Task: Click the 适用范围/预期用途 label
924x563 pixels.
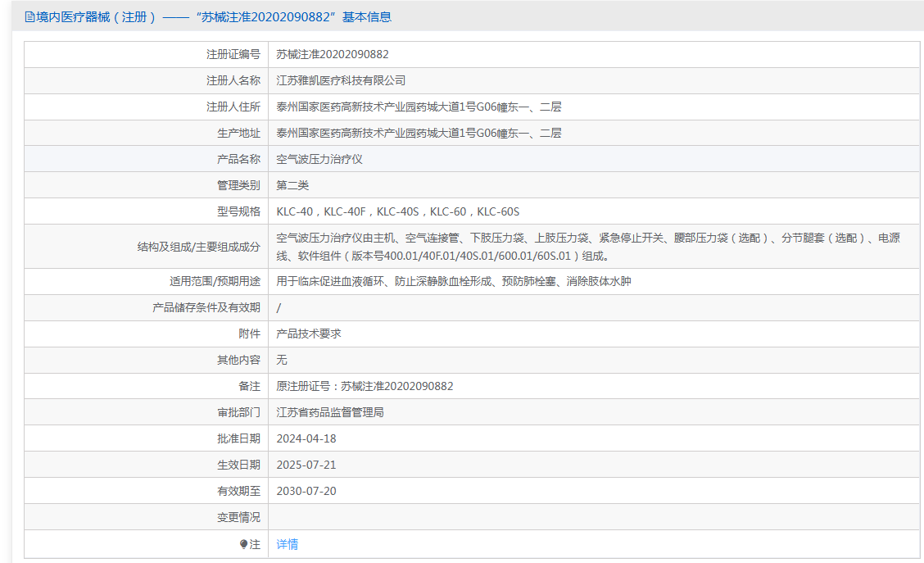Action: (x=215, y=281)
